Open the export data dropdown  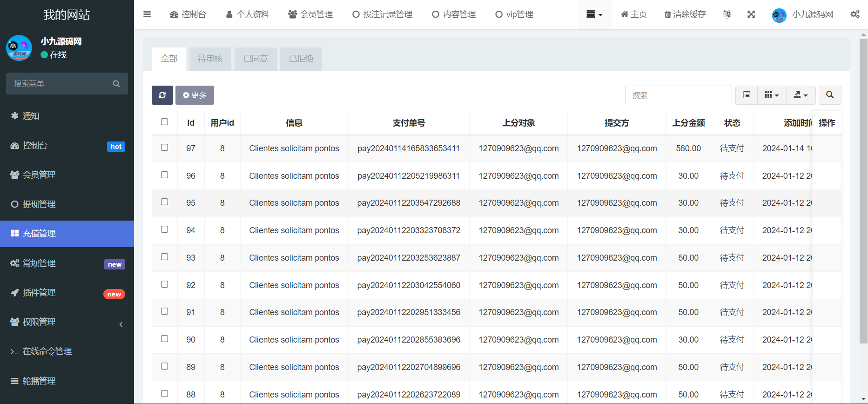pyautogui.click(x=801, y=95)
